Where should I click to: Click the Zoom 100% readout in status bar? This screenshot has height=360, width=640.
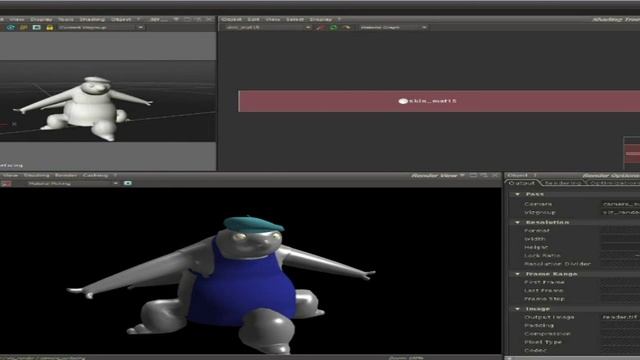[x=406, y=358]
